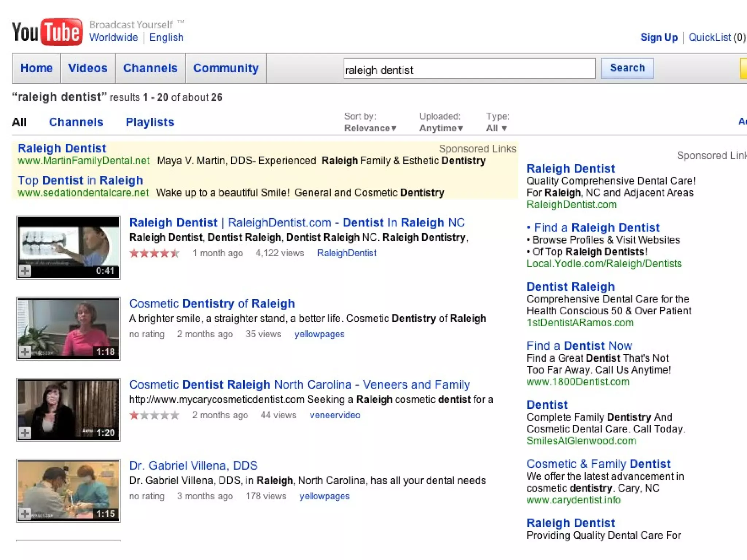The height and width of the screenshot is (560, 747).
Task: Filter results by Channels
Action: tap(76, 122)
